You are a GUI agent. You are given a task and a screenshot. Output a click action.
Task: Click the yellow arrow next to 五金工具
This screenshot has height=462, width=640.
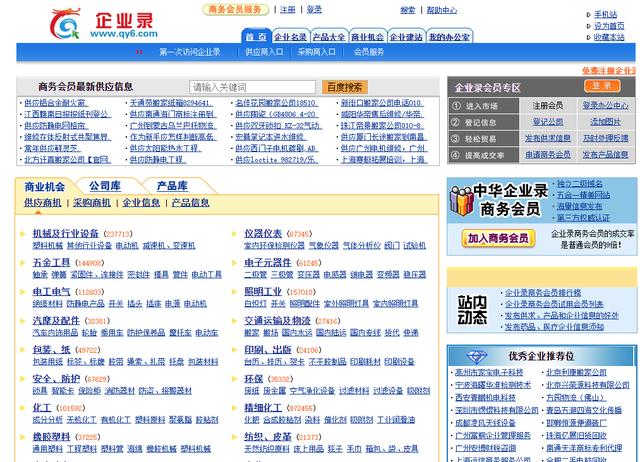[23, 263]
